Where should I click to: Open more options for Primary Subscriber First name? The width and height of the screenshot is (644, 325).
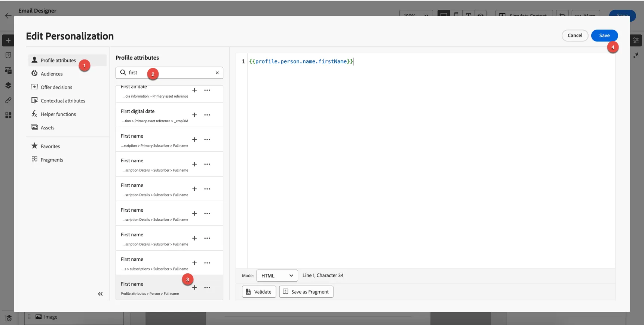pos(207,139)
